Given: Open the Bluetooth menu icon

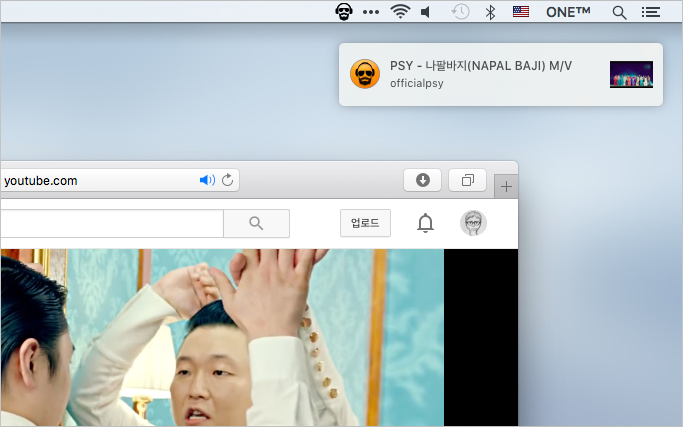Looking at the screenshot, I should tap(490, 12).
